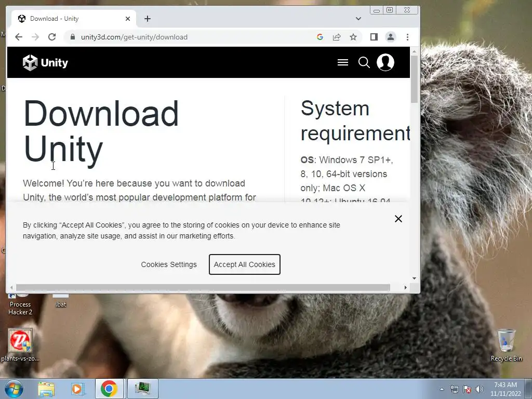Open the Unity hamburger navigation menu
Image resolution: width=532 pixels, height=399 pixels.
click(x=343, y=62)
